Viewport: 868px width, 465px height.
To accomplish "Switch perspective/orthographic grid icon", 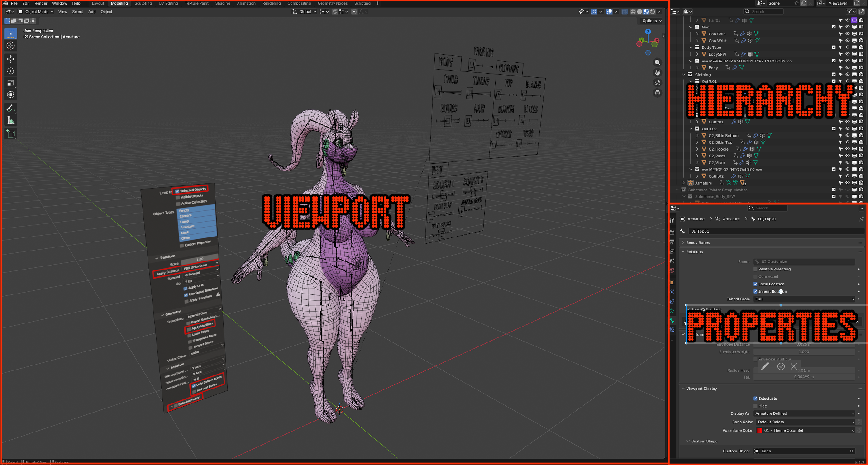I will pos(658,93).
